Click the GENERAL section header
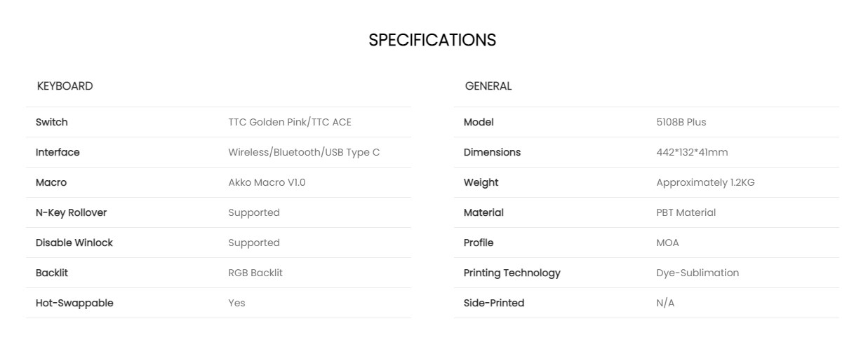The height and width of the screenshot is (347, 868). [x=488, y=86]
